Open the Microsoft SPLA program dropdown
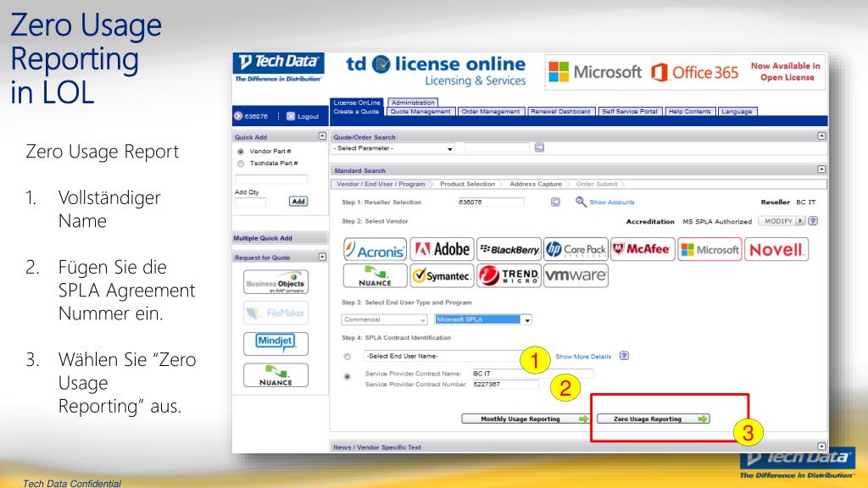 point(483,319)
